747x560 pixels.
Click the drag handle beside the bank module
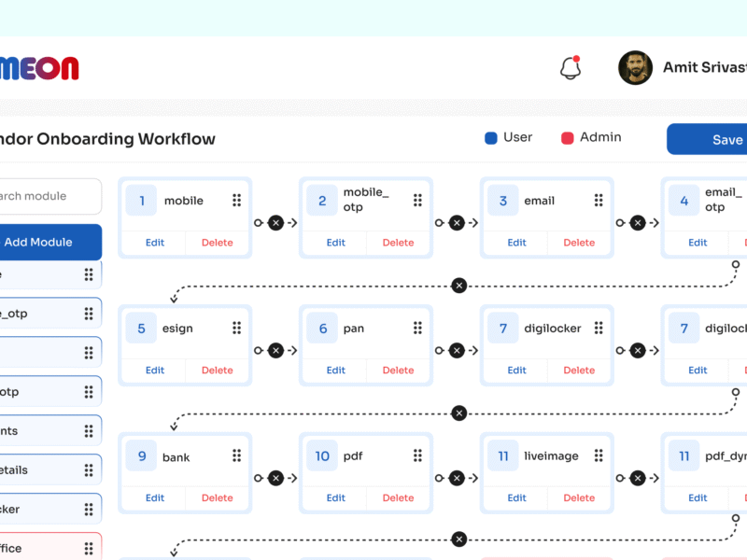[236, 455]
